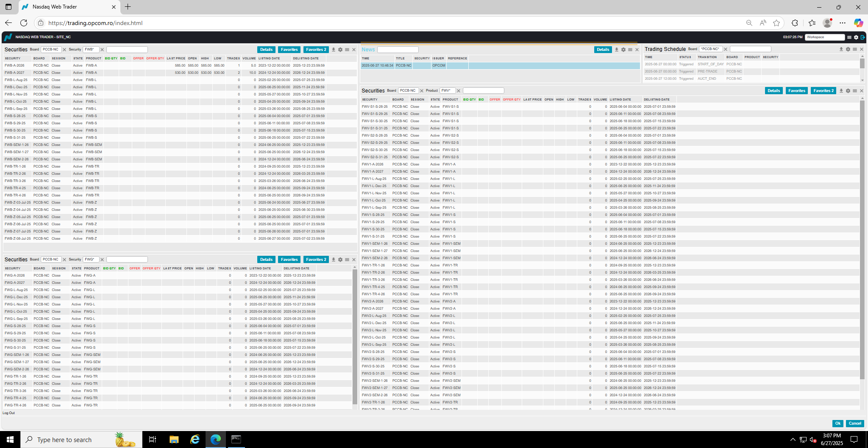Download News panel data
The width and height of the screenshot is (868, 448).
(x=617, y=50)
